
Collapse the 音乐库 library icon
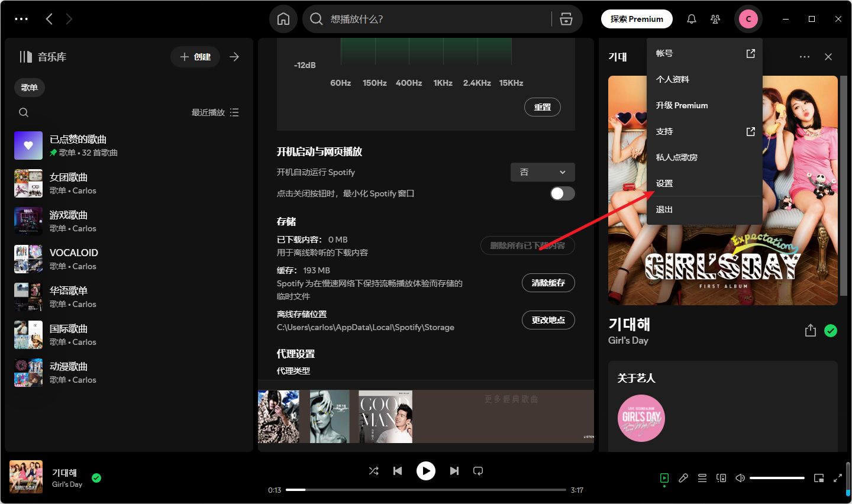[25, 57]
